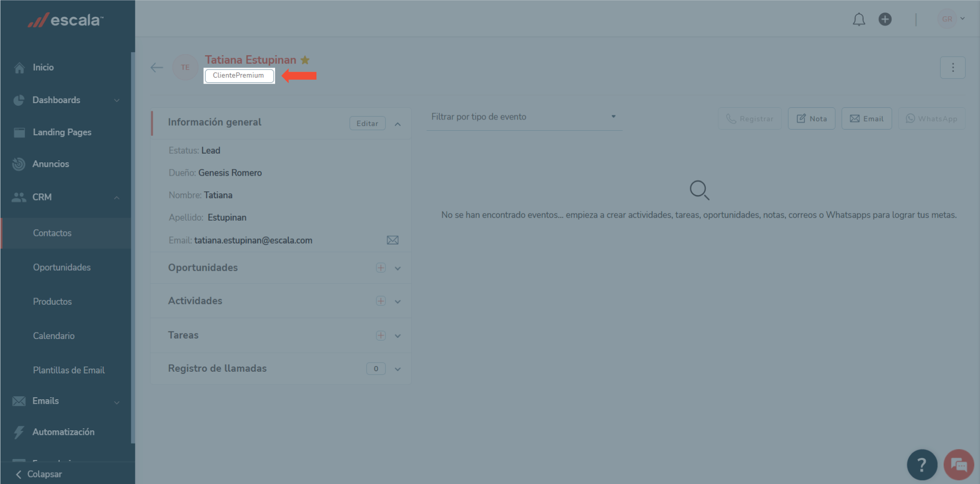Click the Email button in toolbar

pos(867,118)
